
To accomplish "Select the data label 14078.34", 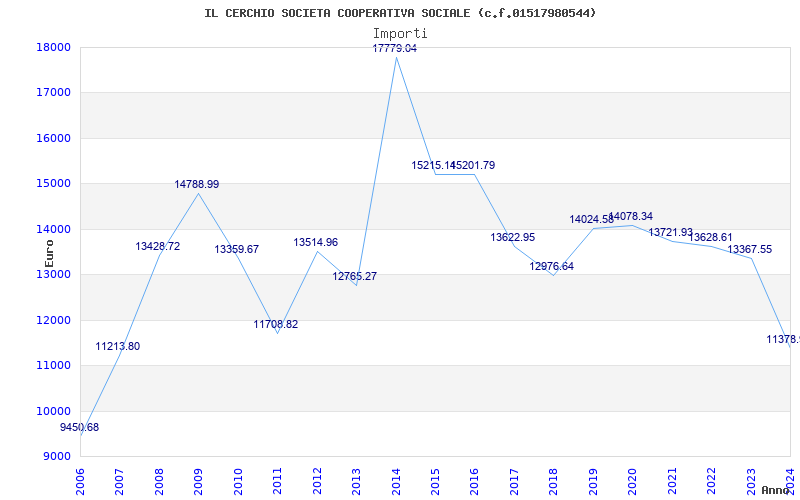I will click(631, 216).
